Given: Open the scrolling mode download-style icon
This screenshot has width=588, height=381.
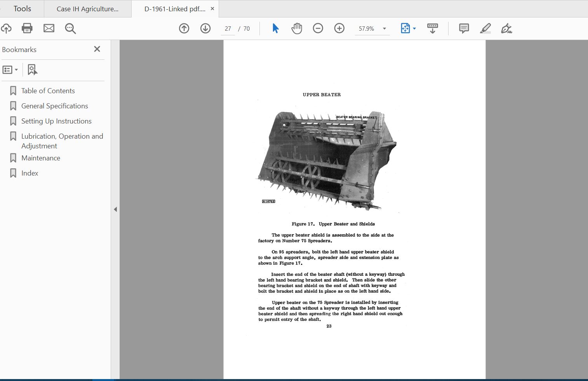Looking at the screenshot, I should coord(432,28).
